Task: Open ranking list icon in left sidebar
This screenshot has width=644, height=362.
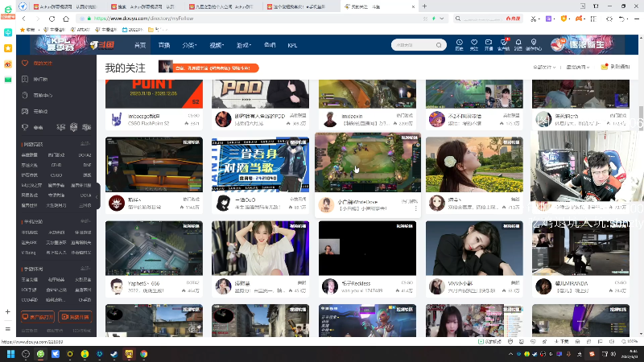Action: click(25, 79)
